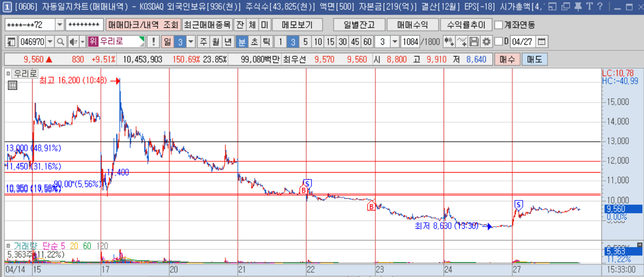Select the 틱 tick chart toggle
This screenshot has height=277, width=644.
266,42
